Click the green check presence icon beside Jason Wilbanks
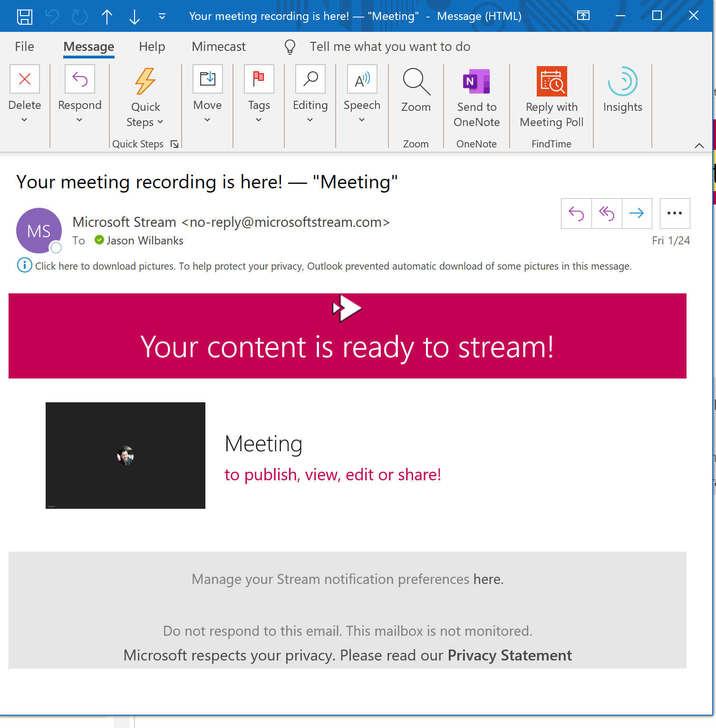 coord(99,240)
